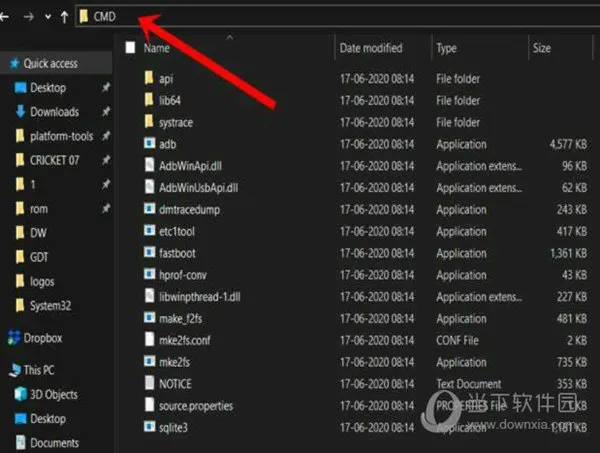
Task: Click Application extens.. type of AdbWinApi.dll
Action: tap(479, 166)
